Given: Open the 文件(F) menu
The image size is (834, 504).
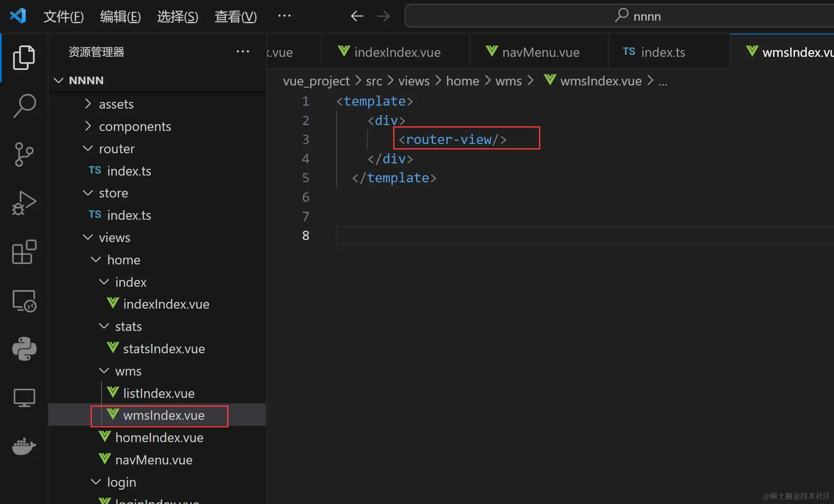Looking at the screenshot, I should pyautogui.click(x=64, y=16).
